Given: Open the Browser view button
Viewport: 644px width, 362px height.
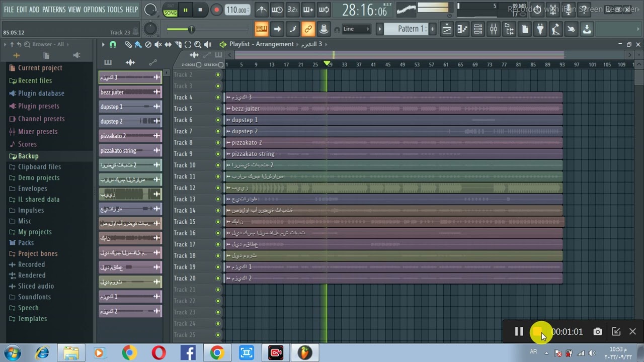Looking at the screenshot, I should tap(509, 29).
